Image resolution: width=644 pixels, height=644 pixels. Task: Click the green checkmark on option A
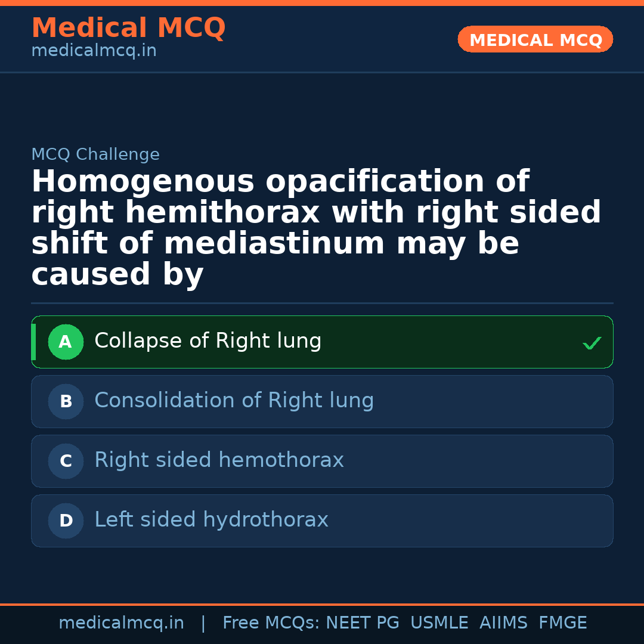pyautogui.click(x=592, y=343)
